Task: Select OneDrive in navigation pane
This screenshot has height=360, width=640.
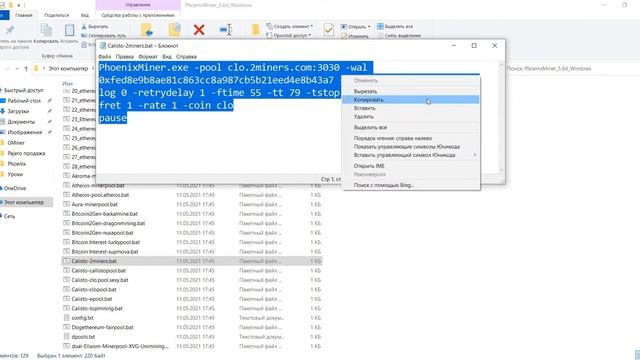Action: point(15,188)
